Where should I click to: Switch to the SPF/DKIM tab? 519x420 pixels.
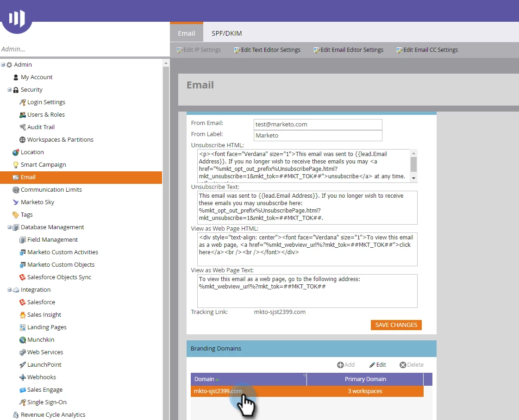click(227, 33)
